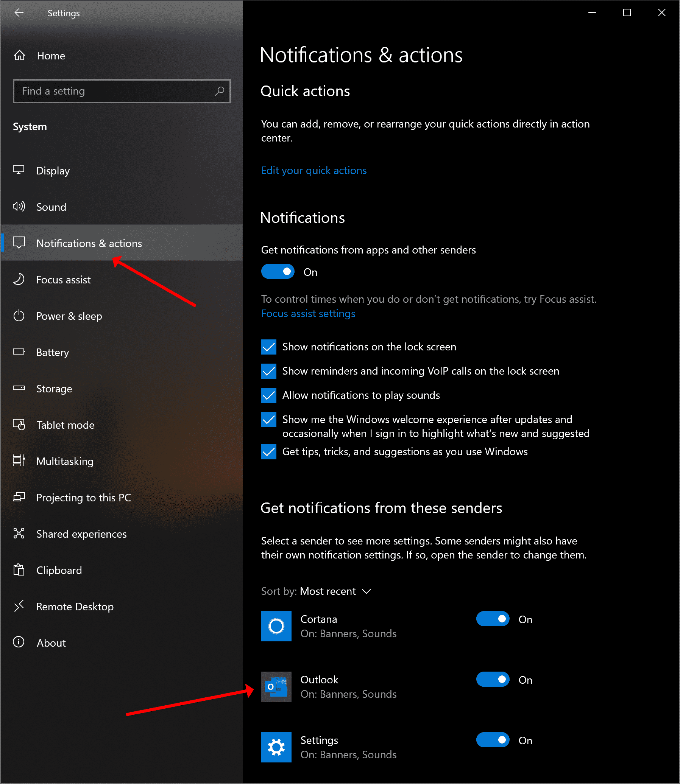Click the Power & sleep icon
The width and height of the screenshot is (680, 784).
click(x=19, y=316)
